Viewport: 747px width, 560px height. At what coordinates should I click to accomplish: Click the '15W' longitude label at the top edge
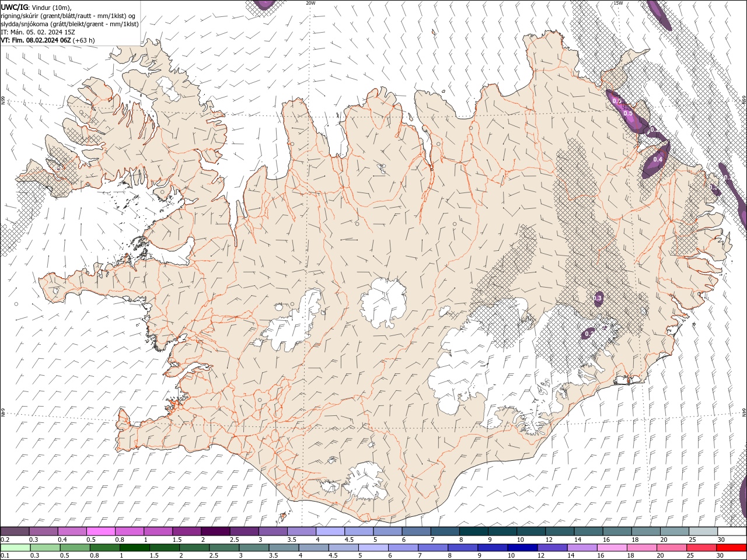click(x=618, y=3)
